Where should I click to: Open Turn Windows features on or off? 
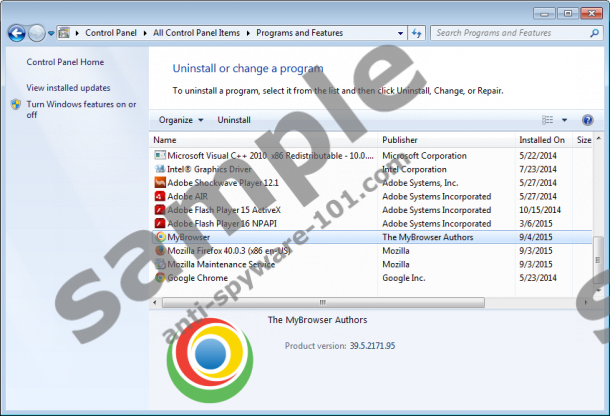[80, 109]
